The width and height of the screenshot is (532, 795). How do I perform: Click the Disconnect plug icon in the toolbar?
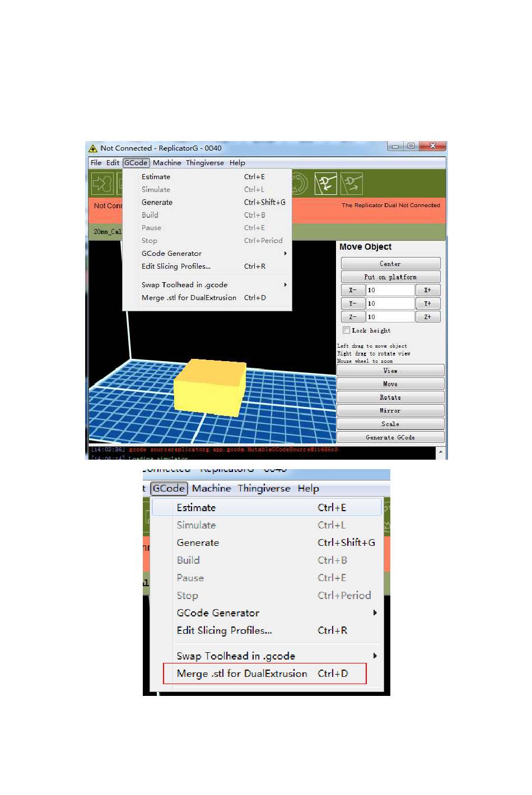[352, 183]
